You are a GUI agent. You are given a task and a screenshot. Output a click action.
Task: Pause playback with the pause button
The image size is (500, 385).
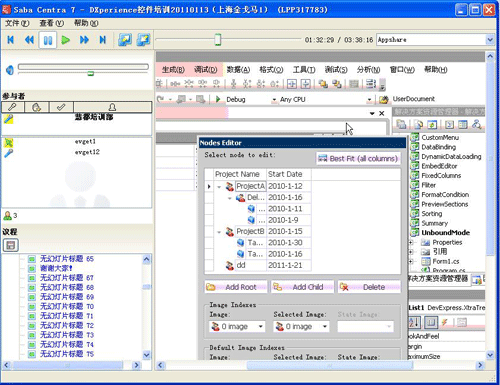coord(48,40)
